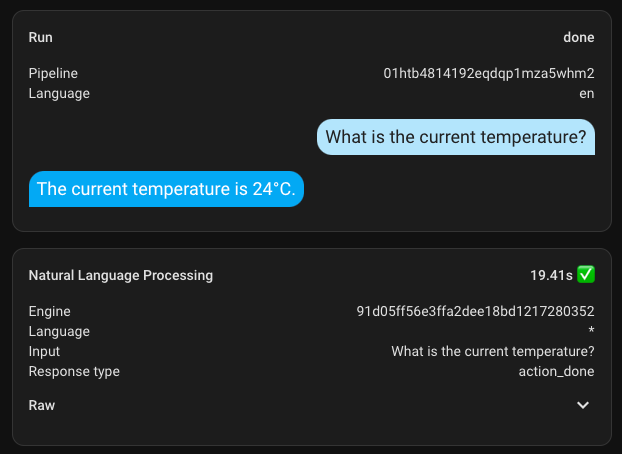This screenshot has width=622, height=454.
Task: Click the Engine label
Action: 50,311
